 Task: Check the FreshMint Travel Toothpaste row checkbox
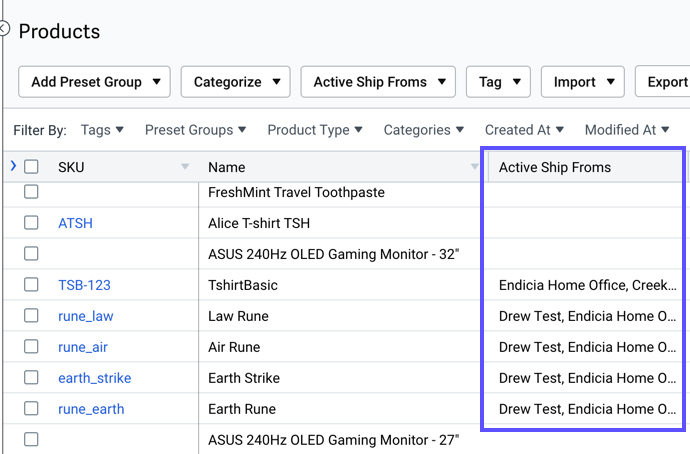tap(31, 191)
